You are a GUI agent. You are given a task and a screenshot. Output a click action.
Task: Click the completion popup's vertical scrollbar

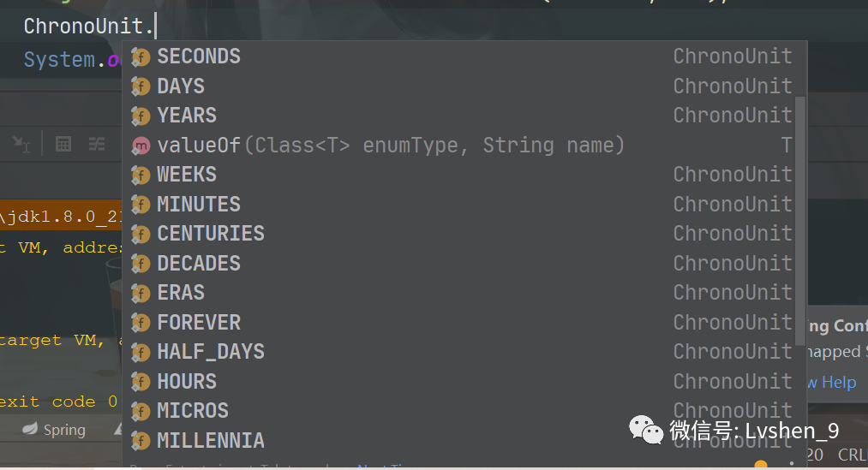(x=800, y=214)
